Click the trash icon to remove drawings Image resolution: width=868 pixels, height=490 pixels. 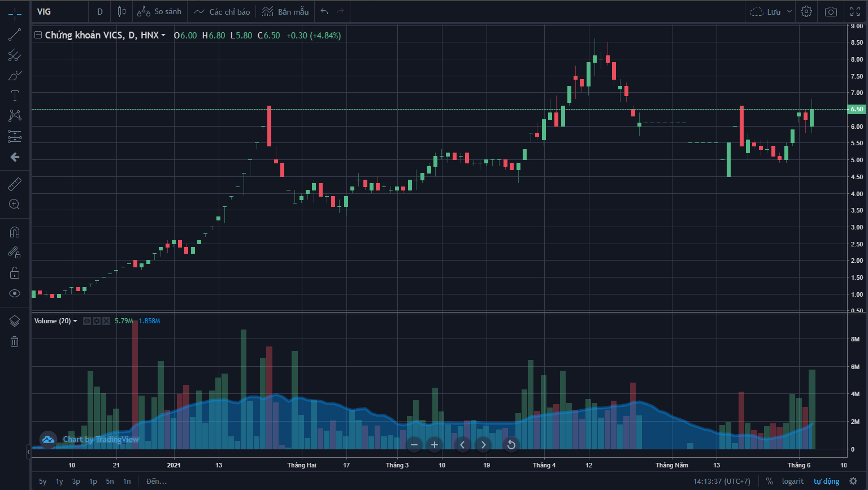[x=15, y=341]
